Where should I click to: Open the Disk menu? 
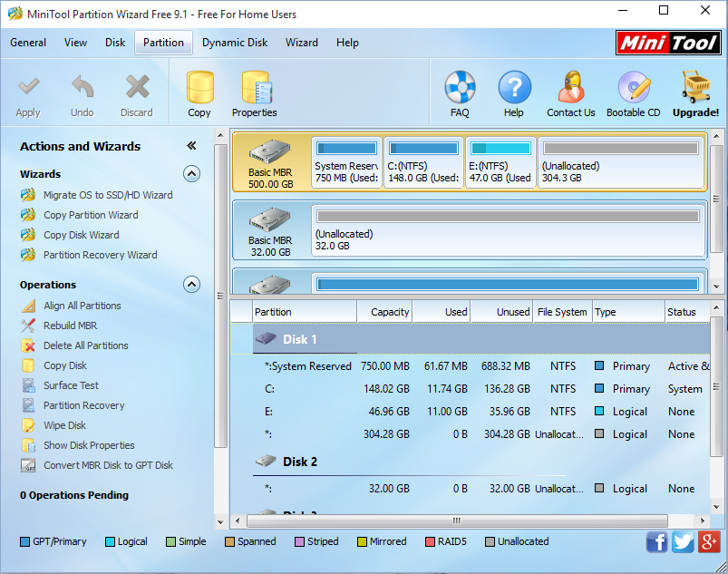[x=114, y=43]
